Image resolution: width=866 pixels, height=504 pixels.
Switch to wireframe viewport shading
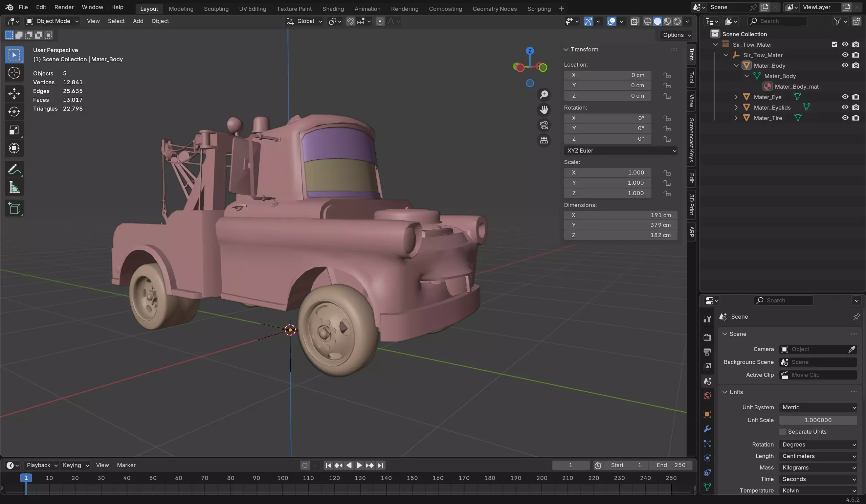(647, 21)
